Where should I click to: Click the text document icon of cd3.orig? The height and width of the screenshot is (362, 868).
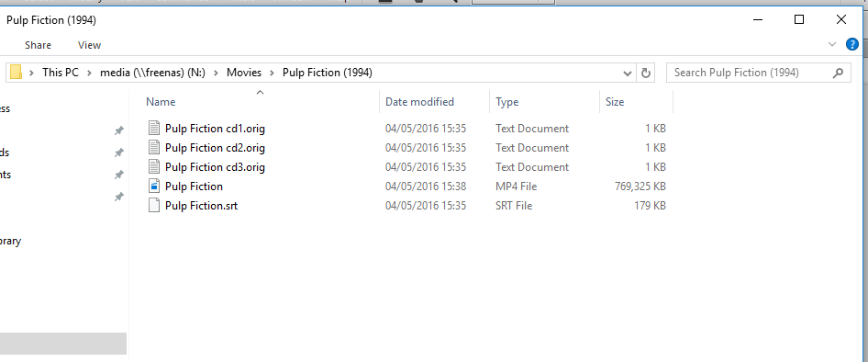pos(154,166)
